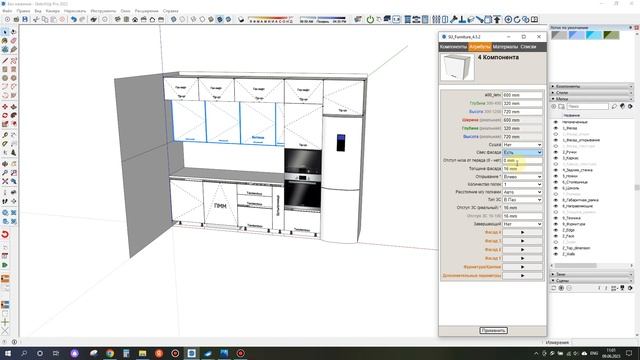Open the Расстояние между полками dropdown

(x=522, y=192)
